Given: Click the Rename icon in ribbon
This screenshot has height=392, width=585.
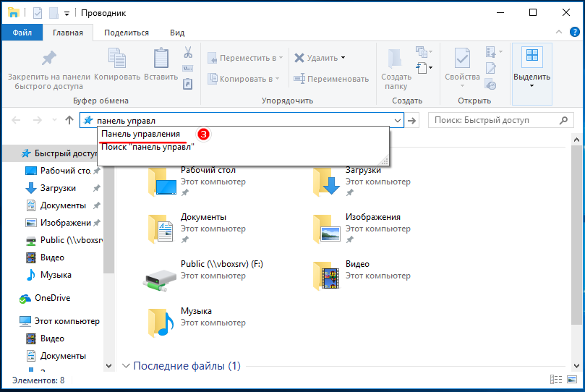Looking at the screenshot, I should pyautogui.click(x=299, y=79).
